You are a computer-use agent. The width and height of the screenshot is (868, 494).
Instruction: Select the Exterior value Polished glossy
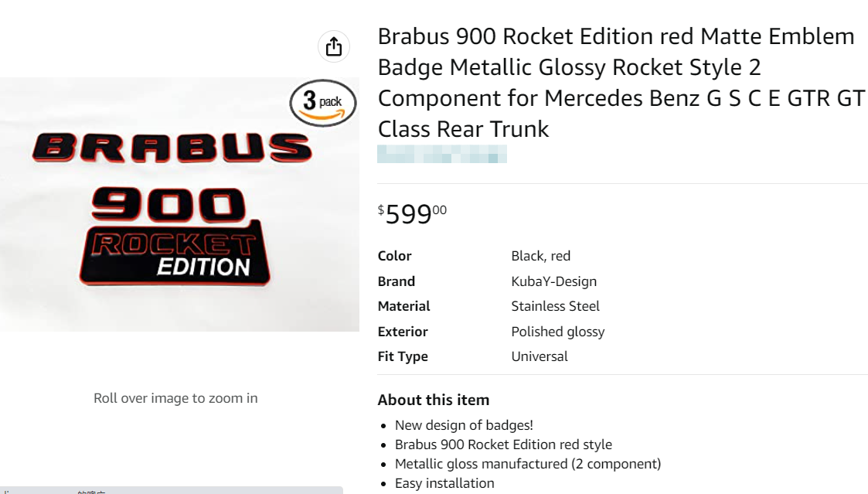558,331
